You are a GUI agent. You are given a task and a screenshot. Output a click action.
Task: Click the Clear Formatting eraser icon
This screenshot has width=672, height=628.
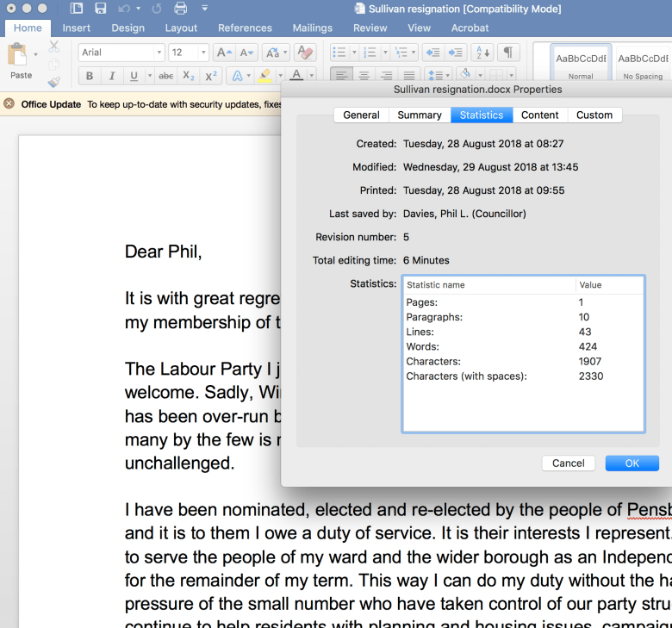305,53
